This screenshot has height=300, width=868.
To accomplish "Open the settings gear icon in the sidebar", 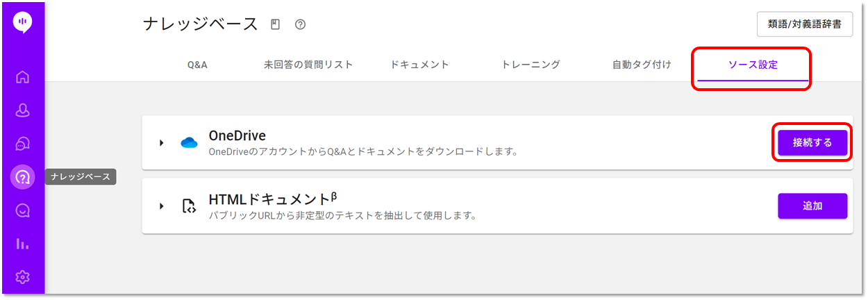I will (x=23, y=277).
